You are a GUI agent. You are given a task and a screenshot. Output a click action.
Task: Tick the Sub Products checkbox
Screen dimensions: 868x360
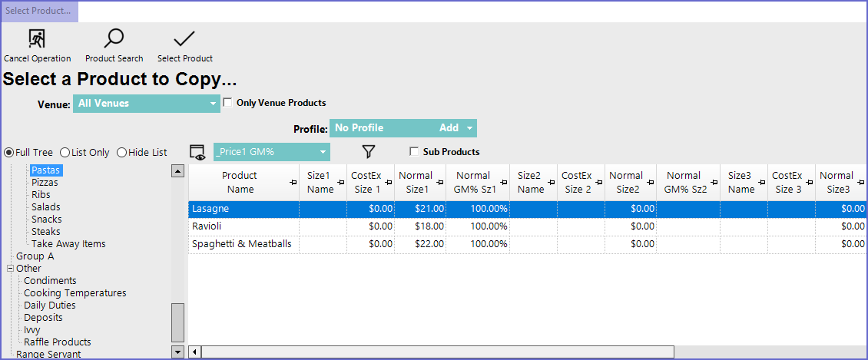pyautogui.click(x=414, y=152)
